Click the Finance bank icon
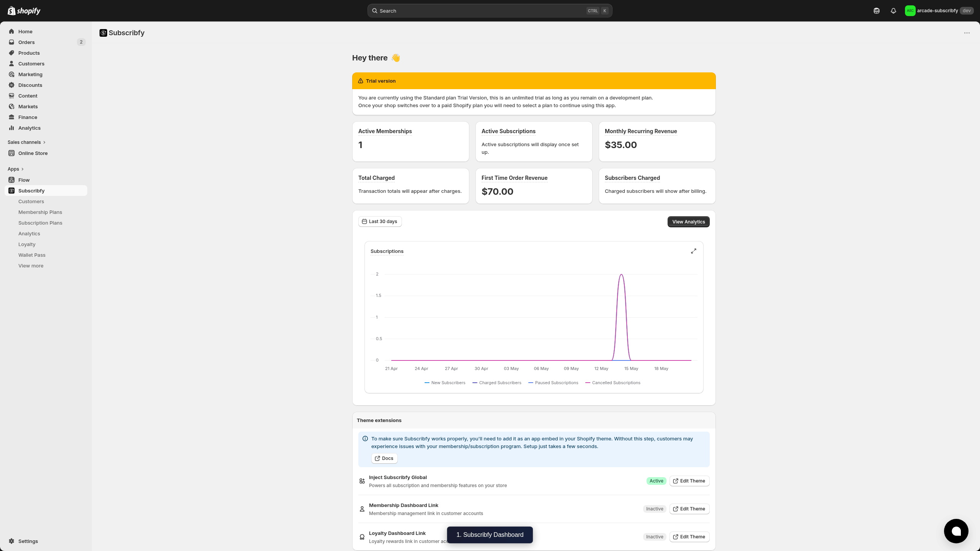980x551 pixels. click(11, 117)
